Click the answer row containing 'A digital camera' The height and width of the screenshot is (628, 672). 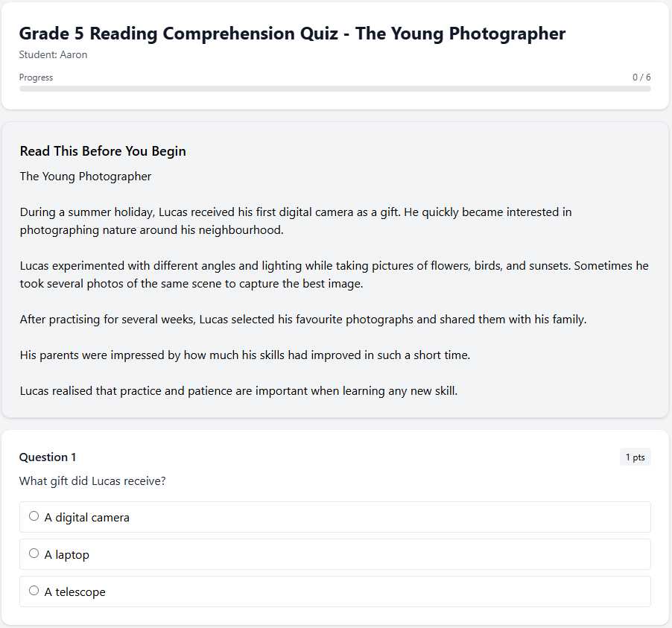(335, 516)
